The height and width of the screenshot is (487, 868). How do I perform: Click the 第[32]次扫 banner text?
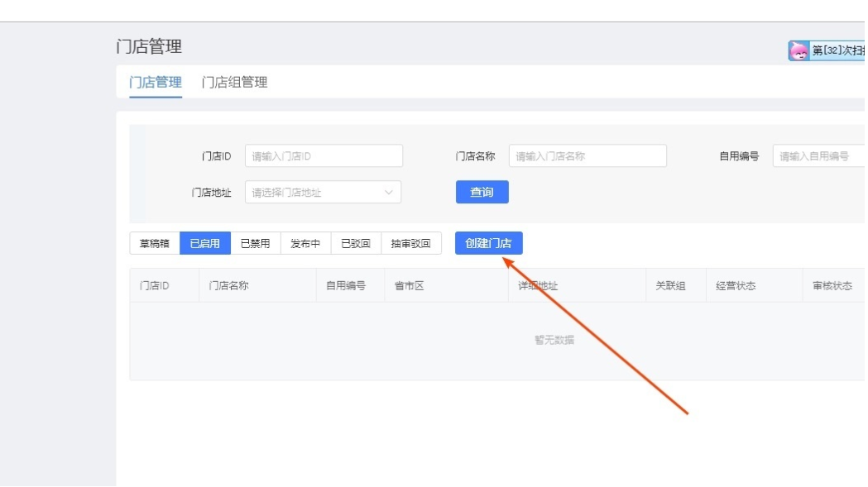[839, 51]
